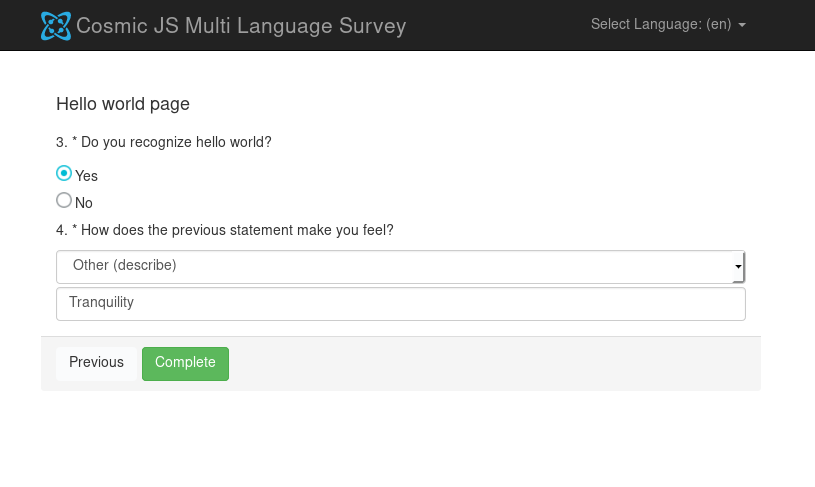The width and height of the screenshot is (815, 487).
Task: Open the Select Language menu
Action: pyautogui.click(x=667, y=24)
